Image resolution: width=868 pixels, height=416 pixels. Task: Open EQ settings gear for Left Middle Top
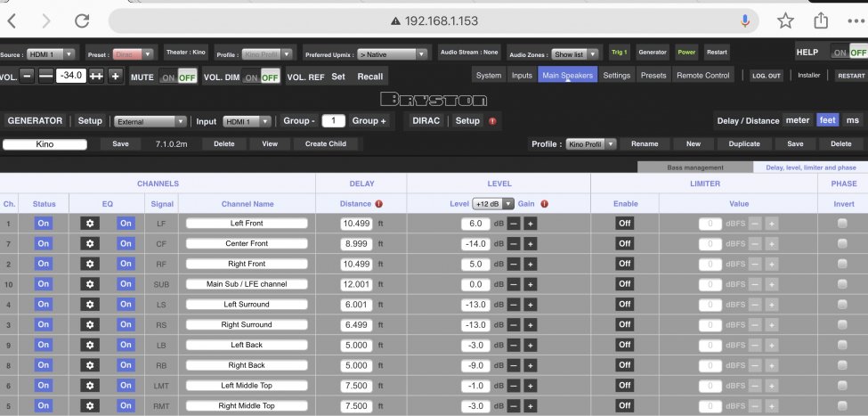coord(90,386)
